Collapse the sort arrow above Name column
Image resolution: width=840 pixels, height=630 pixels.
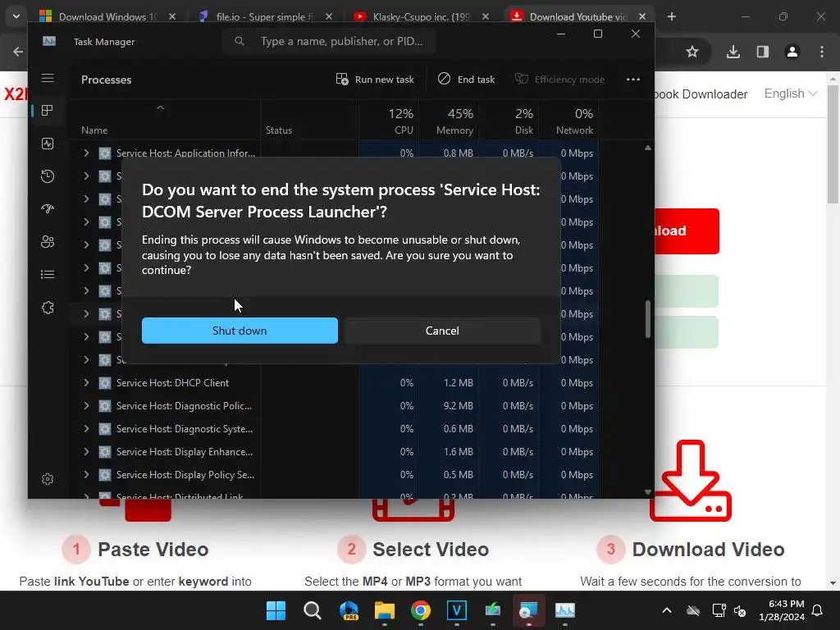pyautogui.click(x=160, y=107)
